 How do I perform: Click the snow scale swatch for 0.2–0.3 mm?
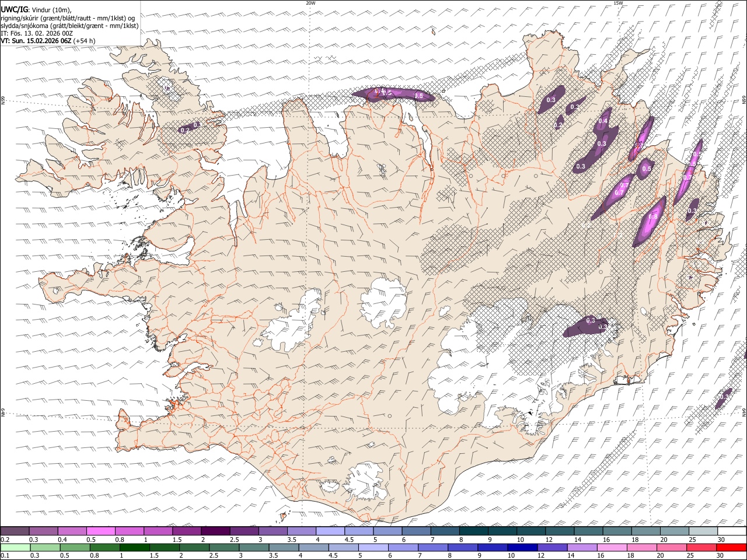tap(15, 531)
